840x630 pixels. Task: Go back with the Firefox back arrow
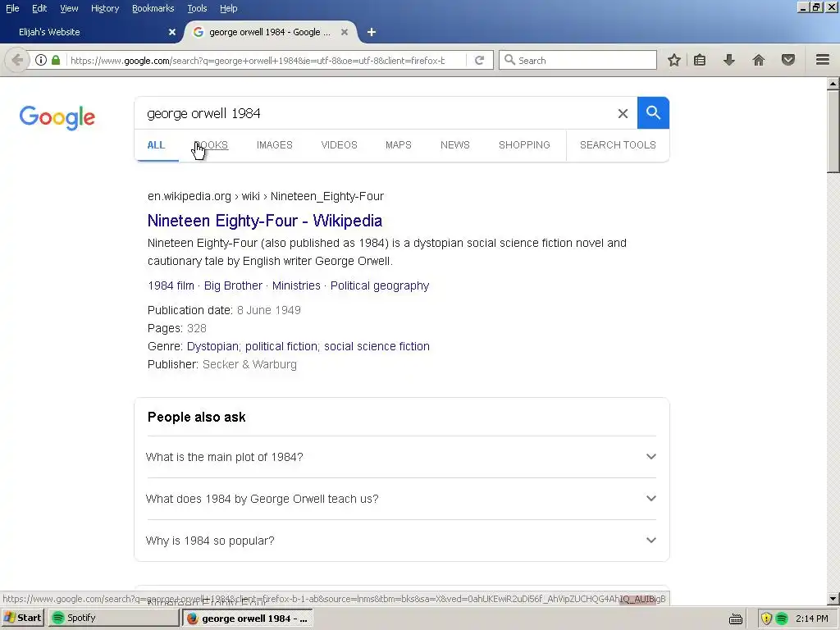point(17,60)
